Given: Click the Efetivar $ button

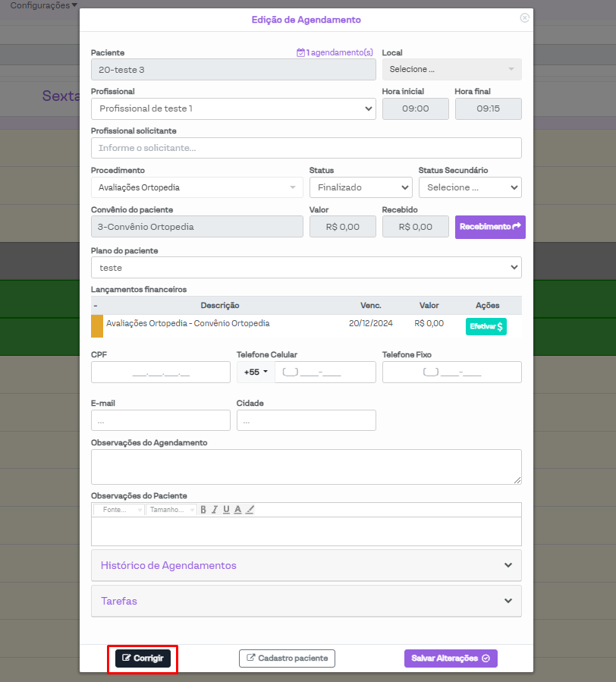Looking at the screenshot, I should coord(486,326).
